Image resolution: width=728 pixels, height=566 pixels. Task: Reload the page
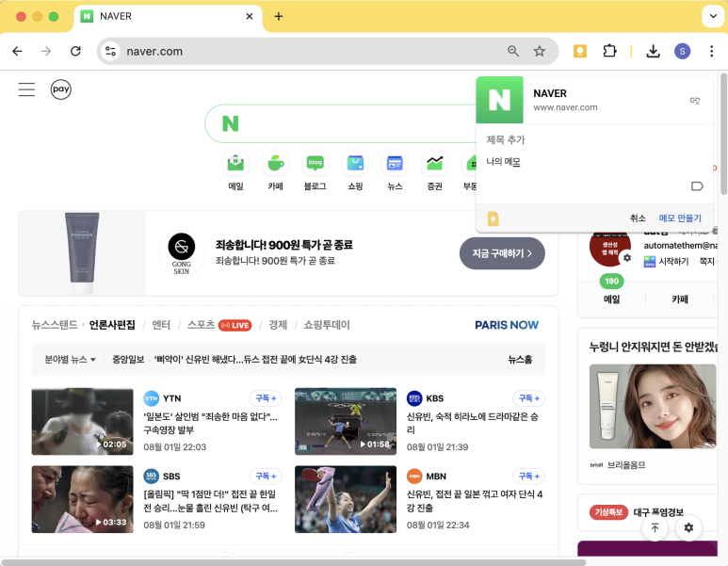75,51
